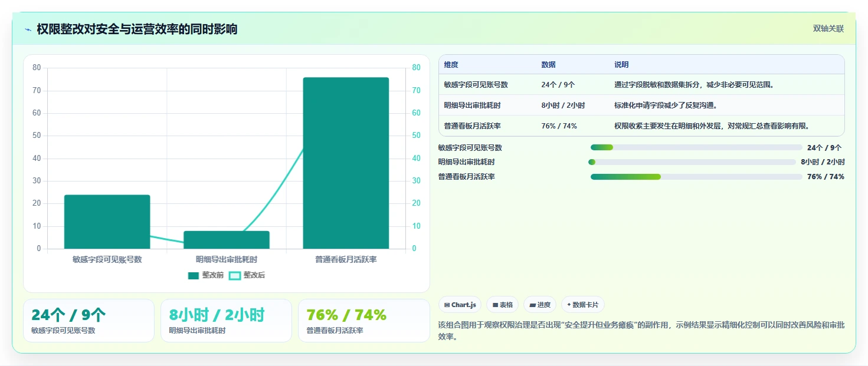This screenshot has height=366, width=868.
Task: Select the 进度 tag chip
Action: point(540,305)
